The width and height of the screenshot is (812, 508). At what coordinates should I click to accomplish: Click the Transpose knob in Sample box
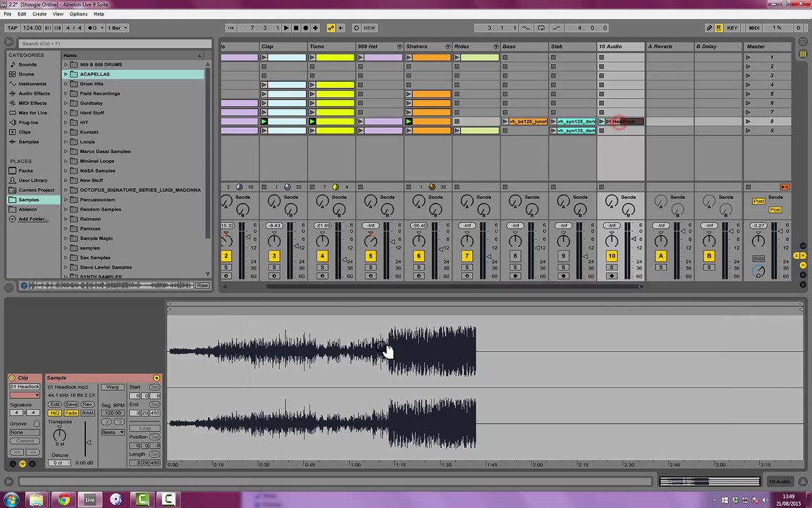click(x=59, y=435)
